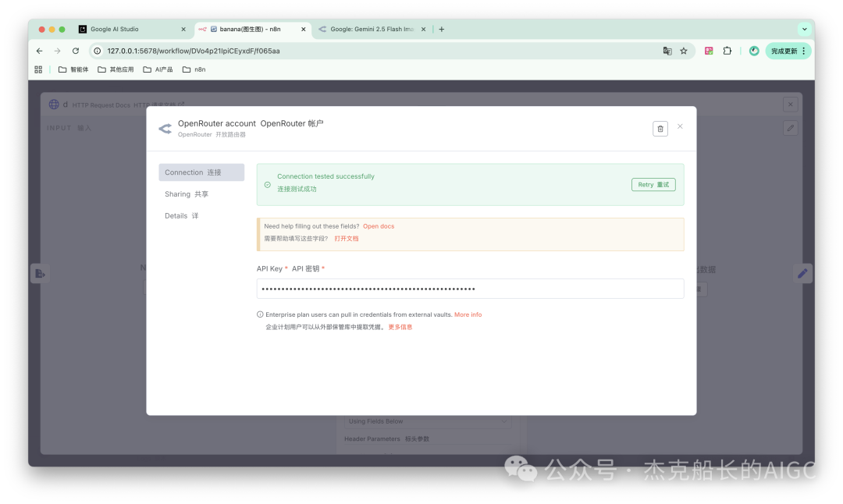
Task: Follow the 更多信息 link
Action: 400,327
